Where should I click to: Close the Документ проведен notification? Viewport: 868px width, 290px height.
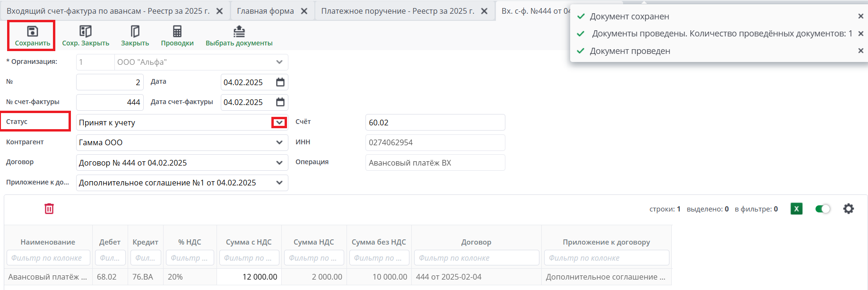(x=861, y=51)
